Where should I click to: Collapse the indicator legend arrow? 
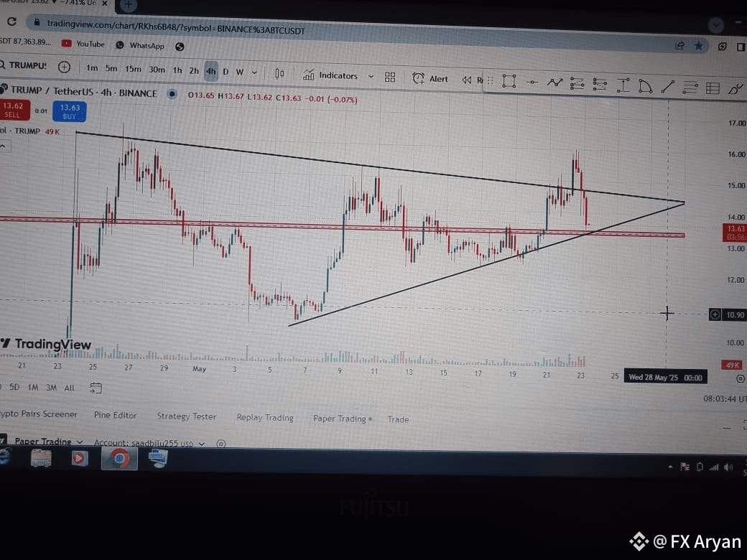point(4,146)
